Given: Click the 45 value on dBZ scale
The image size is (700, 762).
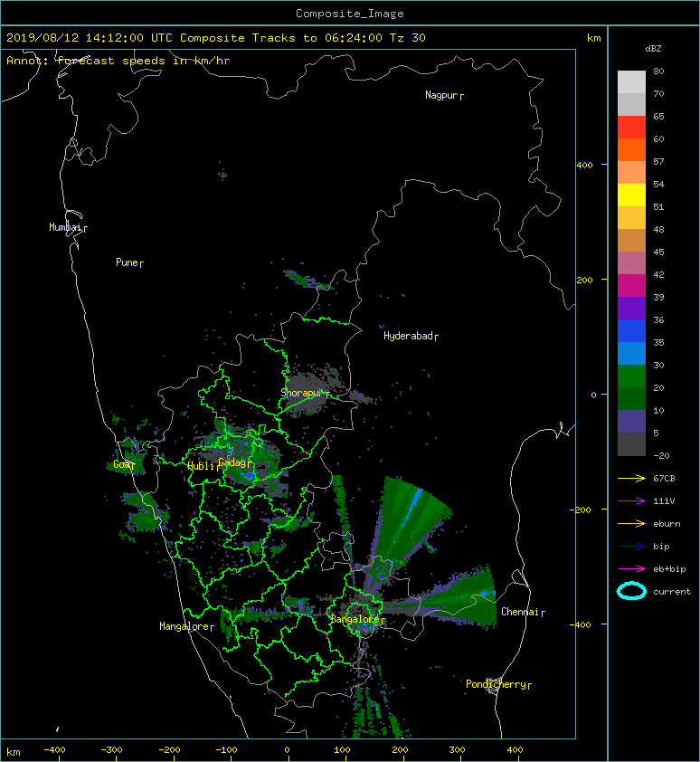Looking at the screenshot, I should (x=658, y=252).
